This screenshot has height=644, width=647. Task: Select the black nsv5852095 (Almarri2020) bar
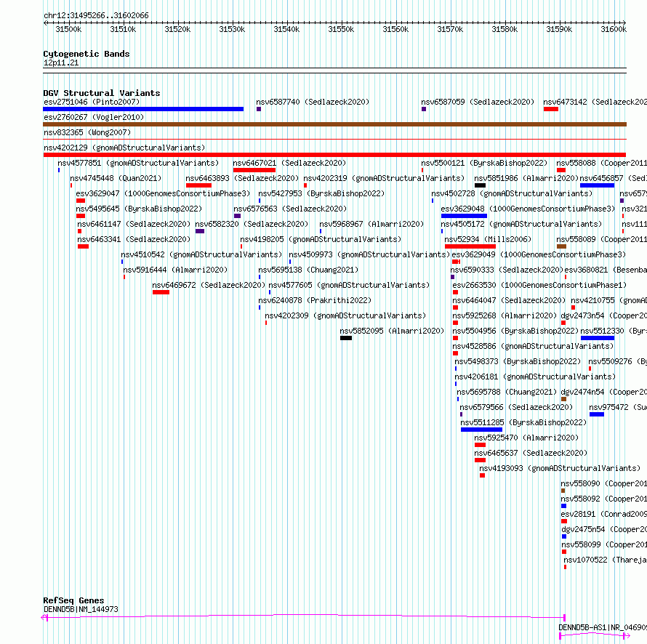pos(346,338)
